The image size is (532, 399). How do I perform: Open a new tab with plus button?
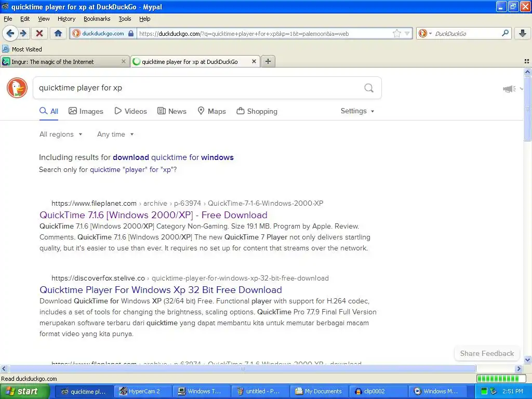tap(268, 61)
